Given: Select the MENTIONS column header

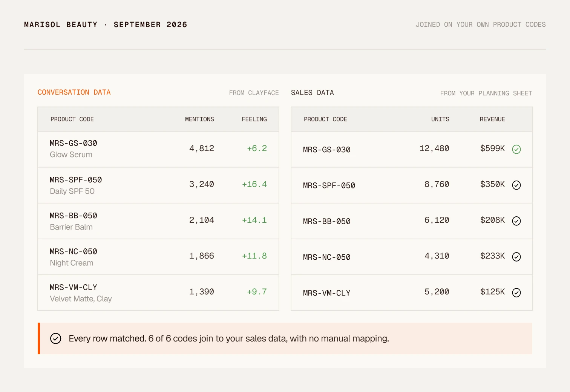Looking at the screenshot, I should tap(199, 119).
